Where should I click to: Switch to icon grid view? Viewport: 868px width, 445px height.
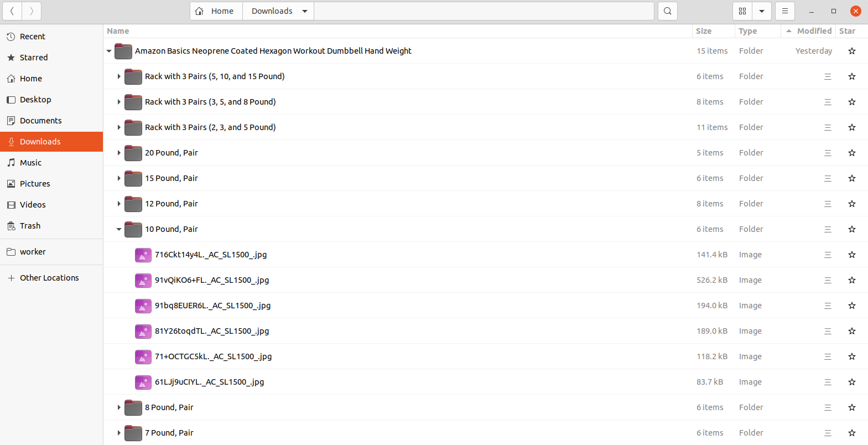742,11
